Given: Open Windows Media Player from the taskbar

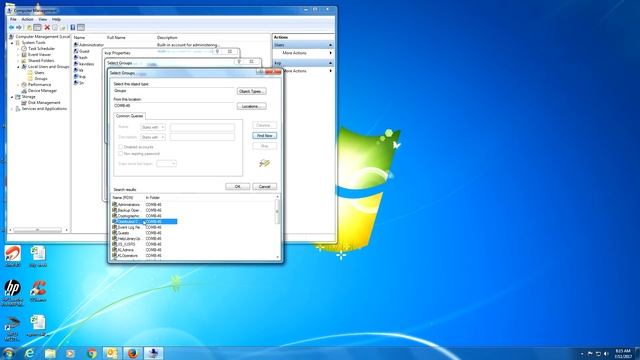Looking at the screenshot, I should (x=71, y=353).
